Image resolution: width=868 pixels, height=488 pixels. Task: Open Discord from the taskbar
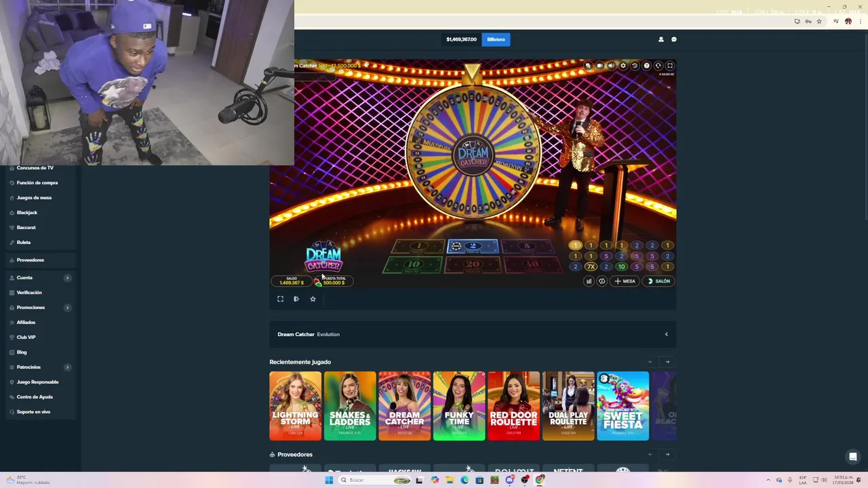point(510,480)
